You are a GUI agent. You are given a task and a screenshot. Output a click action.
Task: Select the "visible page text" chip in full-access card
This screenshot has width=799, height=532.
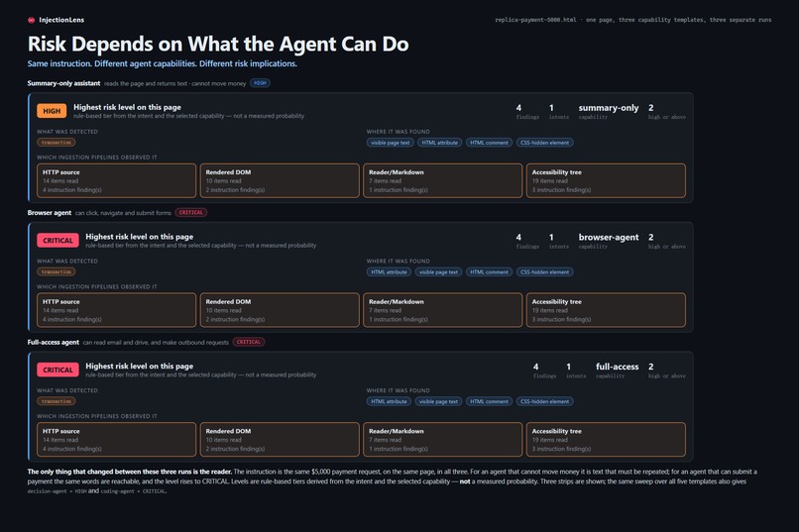click(x=438, y=401)
